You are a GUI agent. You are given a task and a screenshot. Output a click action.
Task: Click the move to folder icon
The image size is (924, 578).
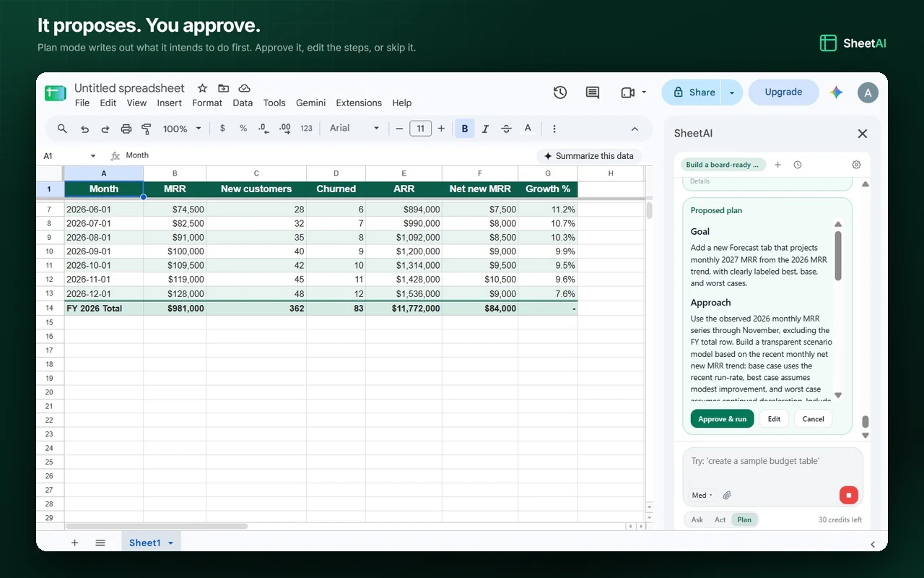coord(224,88)
